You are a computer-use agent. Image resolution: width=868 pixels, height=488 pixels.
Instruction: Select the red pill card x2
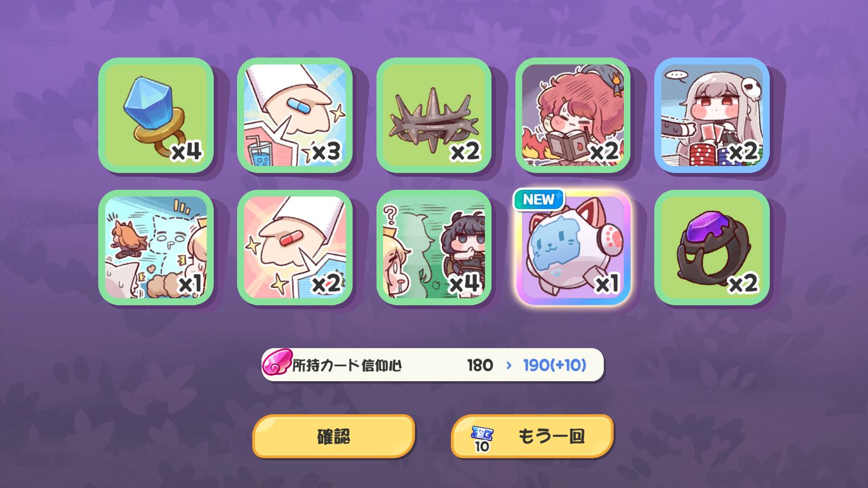tap(295, 247)
